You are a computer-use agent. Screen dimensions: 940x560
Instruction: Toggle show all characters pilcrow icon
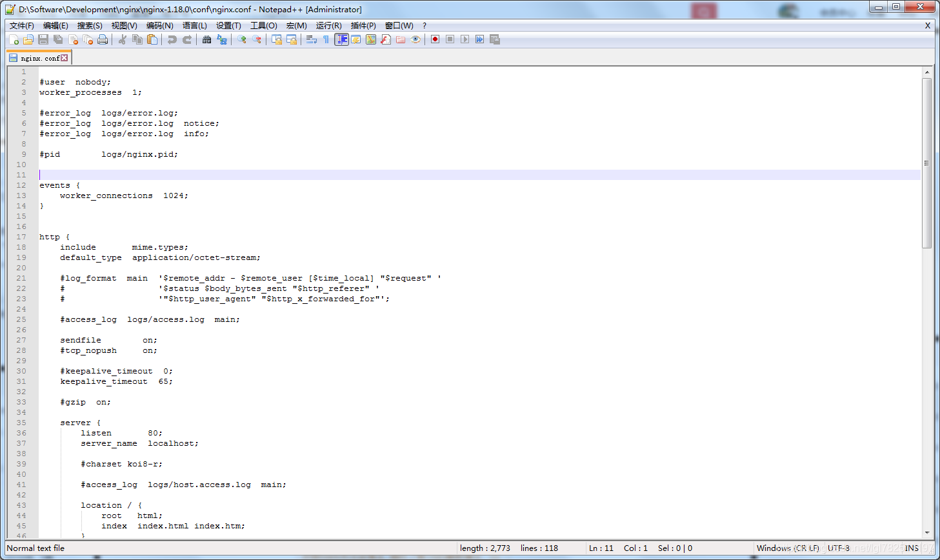tap(326, 39)
